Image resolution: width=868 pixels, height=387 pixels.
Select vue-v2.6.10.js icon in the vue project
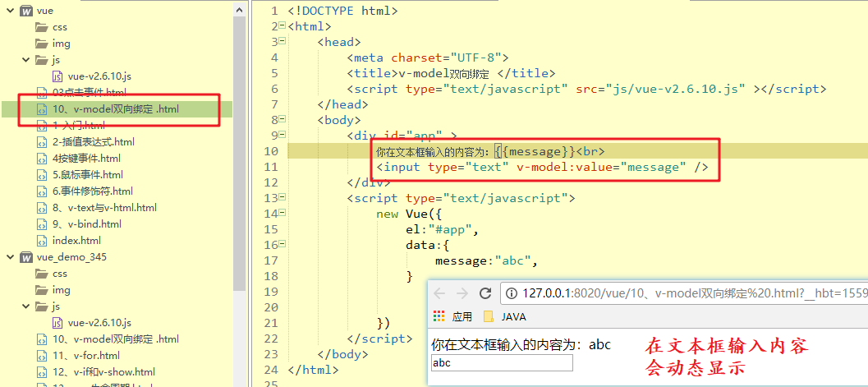point(57,76)
